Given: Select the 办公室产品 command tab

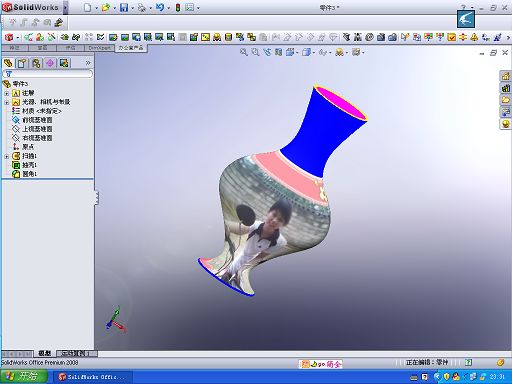Looking at the screenshot, I should click(131, 48).
